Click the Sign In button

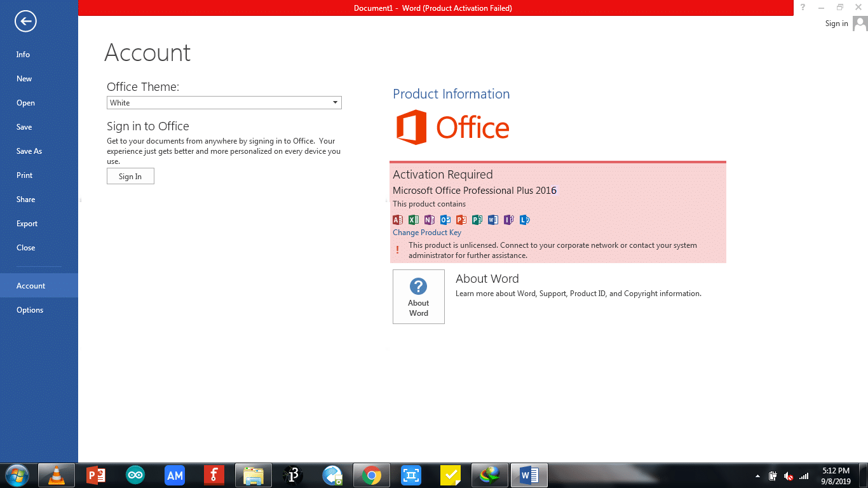(130, 176)
